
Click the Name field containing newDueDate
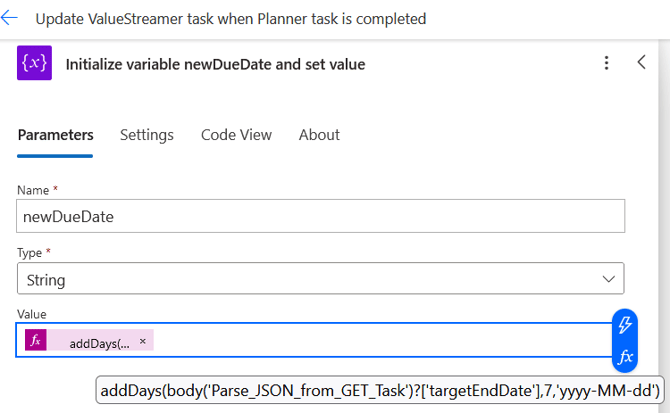[x=320, y=216]
